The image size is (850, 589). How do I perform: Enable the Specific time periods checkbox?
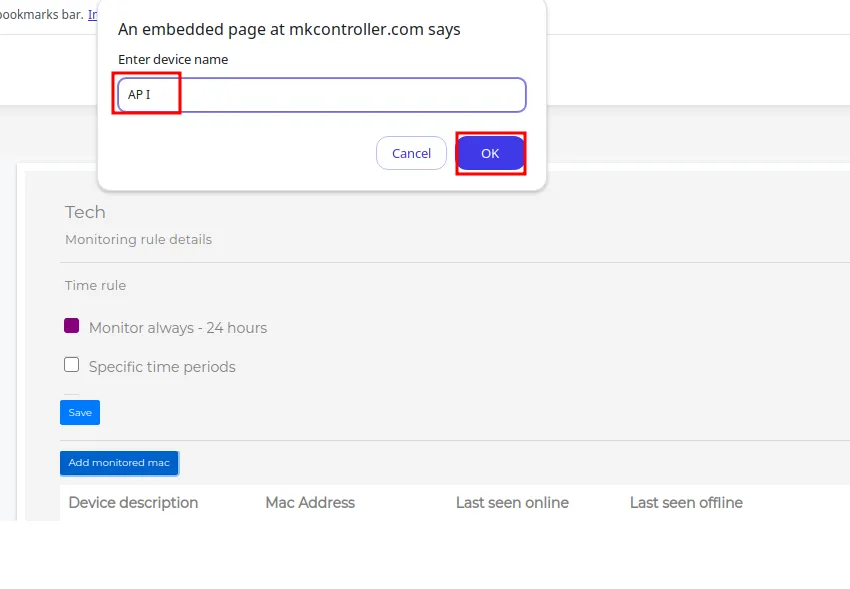point(72,365)
